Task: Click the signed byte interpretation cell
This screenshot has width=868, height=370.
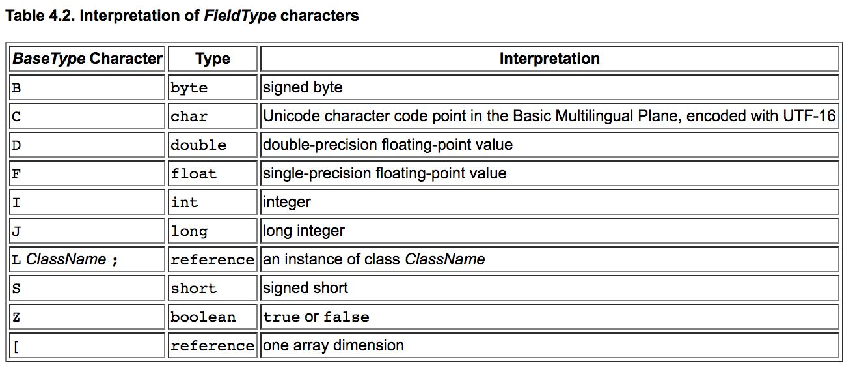Action: [x=550, y=87]
